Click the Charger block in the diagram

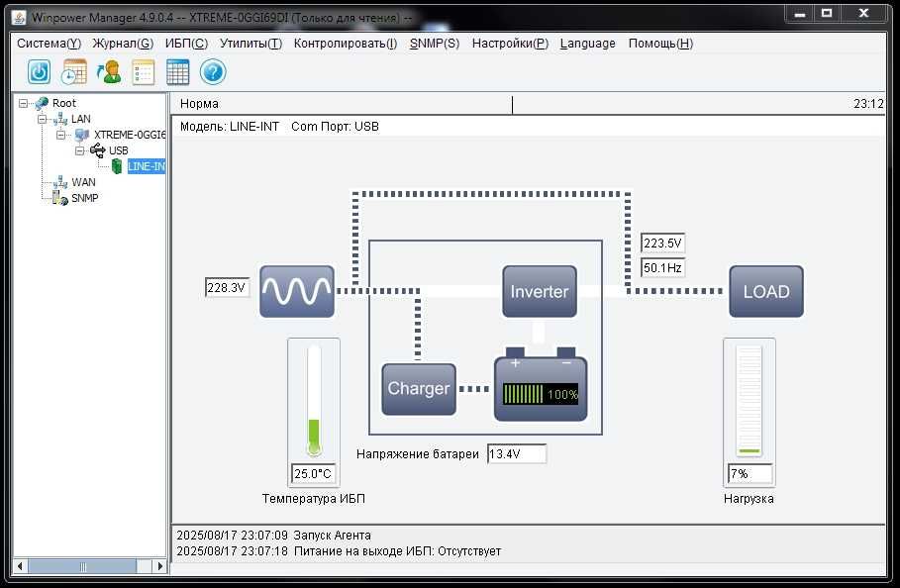419,389
